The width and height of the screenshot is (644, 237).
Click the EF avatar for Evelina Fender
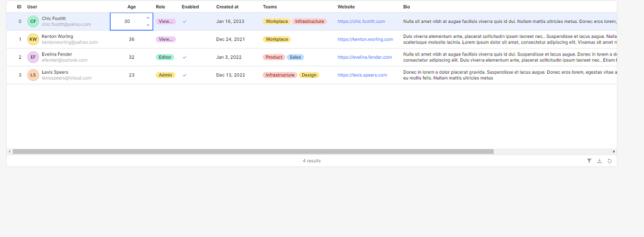(x=33, y=57)
